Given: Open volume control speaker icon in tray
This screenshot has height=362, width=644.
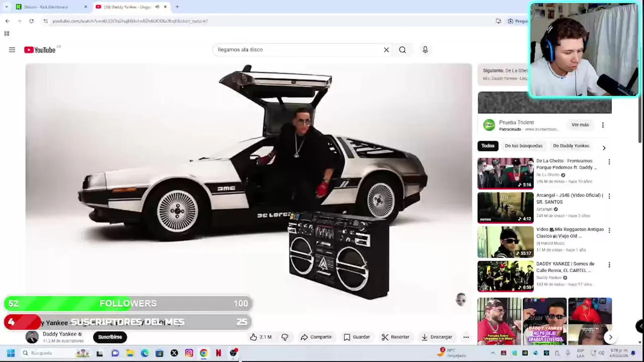Looking at the screenshot, I should (601, 353).
